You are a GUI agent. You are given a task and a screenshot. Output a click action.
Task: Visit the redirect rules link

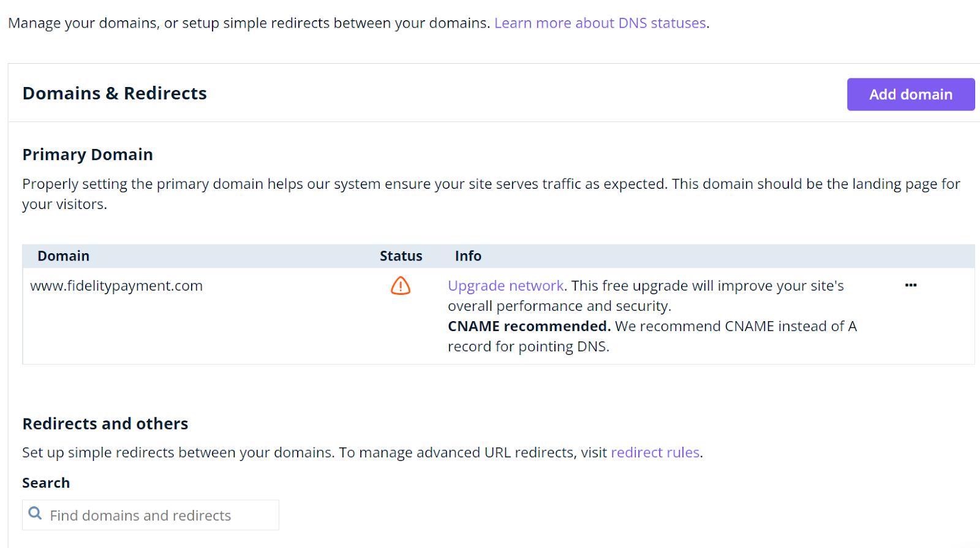pyautogui.click(x=655, y=452)
